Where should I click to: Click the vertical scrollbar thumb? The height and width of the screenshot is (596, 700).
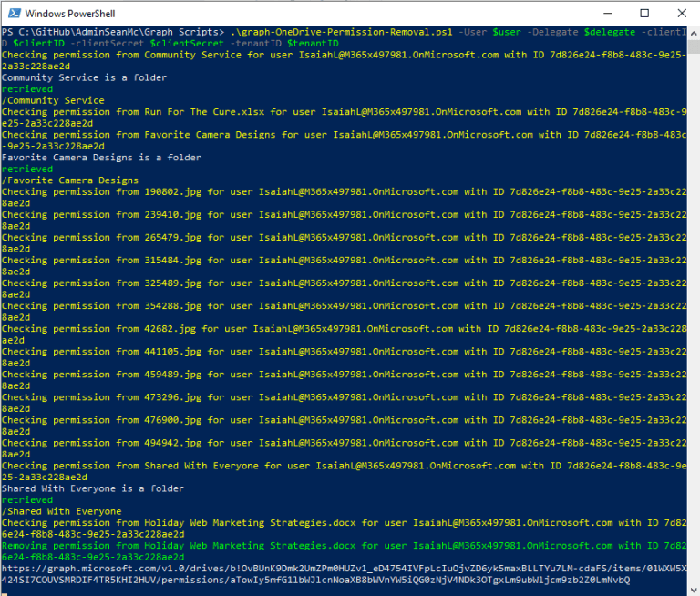(x=694, y=46)
